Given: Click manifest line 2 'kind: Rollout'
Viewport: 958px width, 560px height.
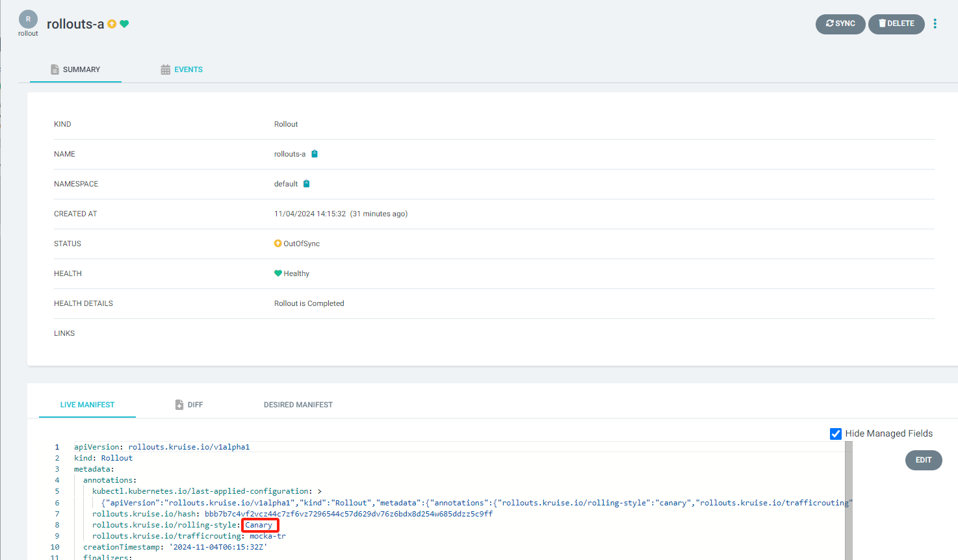Looking at the screenshot, I should click(103, 458).
